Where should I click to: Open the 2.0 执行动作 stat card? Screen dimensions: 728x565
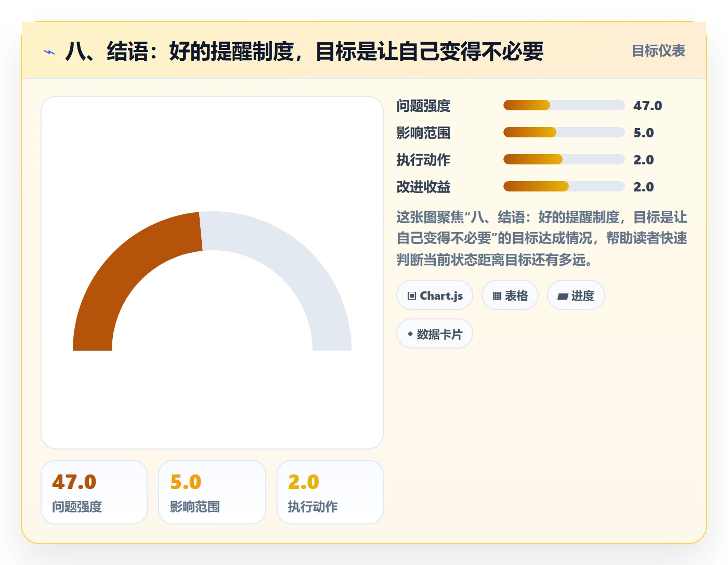click(330, 492)
